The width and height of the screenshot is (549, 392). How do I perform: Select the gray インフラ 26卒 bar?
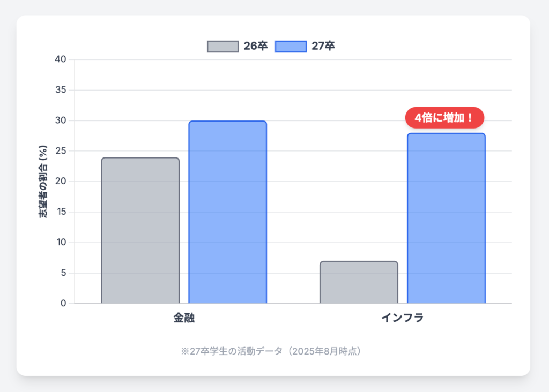point(359,282)
